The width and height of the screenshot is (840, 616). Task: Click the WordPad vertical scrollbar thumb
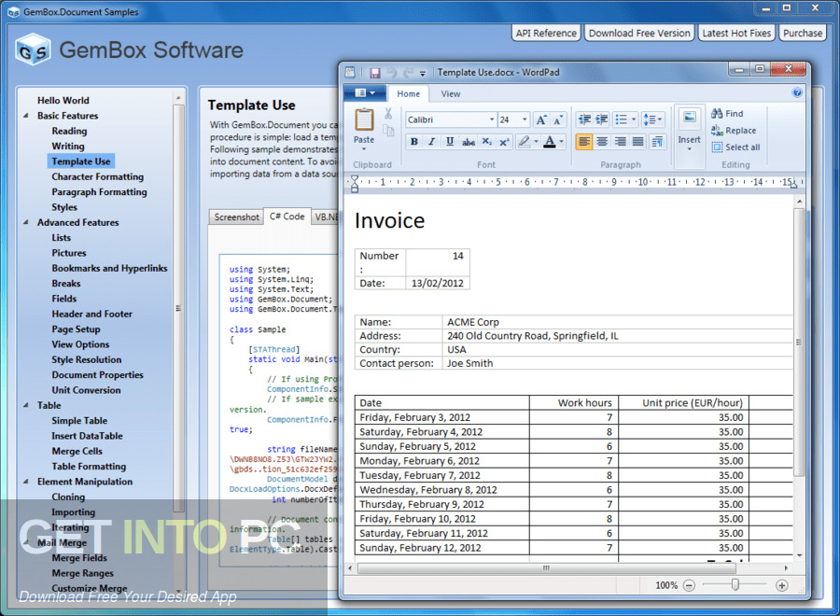pyautogui.click(x=798, y=343)
